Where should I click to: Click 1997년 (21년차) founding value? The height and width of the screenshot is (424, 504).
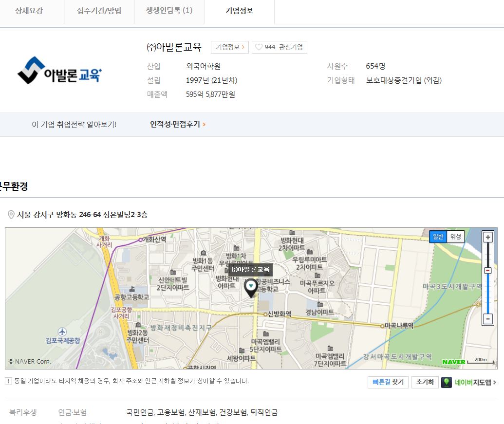tap(211, 80)
